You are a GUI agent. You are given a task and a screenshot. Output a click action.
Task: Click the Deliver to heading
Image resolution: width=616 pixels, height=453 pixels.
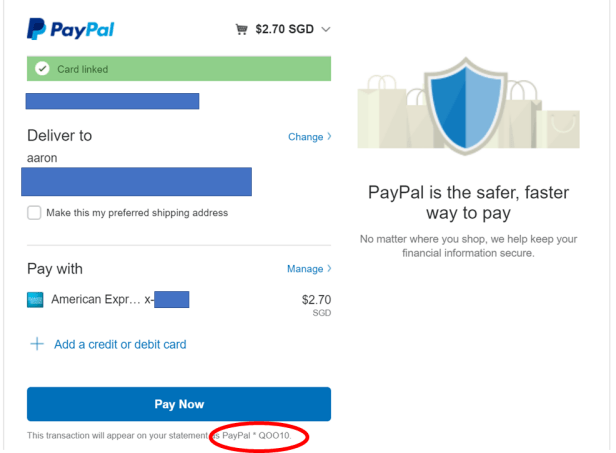click(59, 136)
